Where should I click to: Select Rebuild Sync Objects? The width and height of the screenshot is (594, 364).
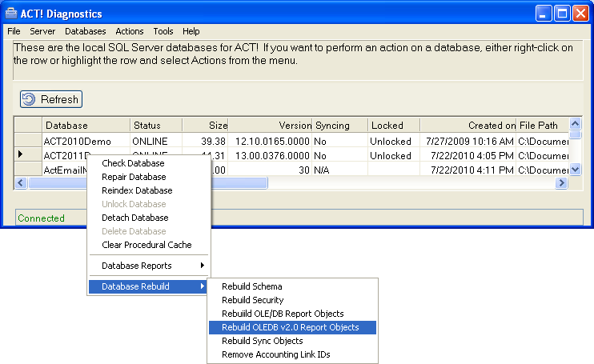(x=292, y=341)
